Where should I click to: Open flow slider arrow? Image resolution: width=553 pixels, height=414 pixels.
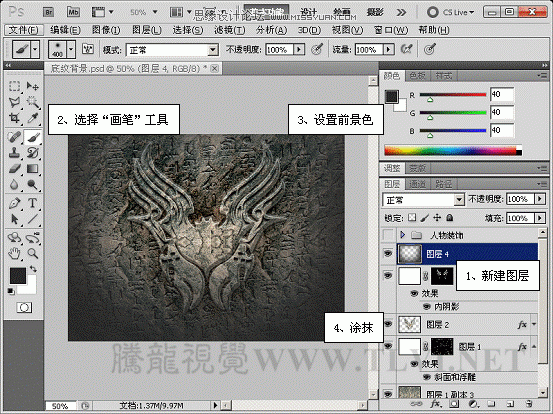pos(389,49)
